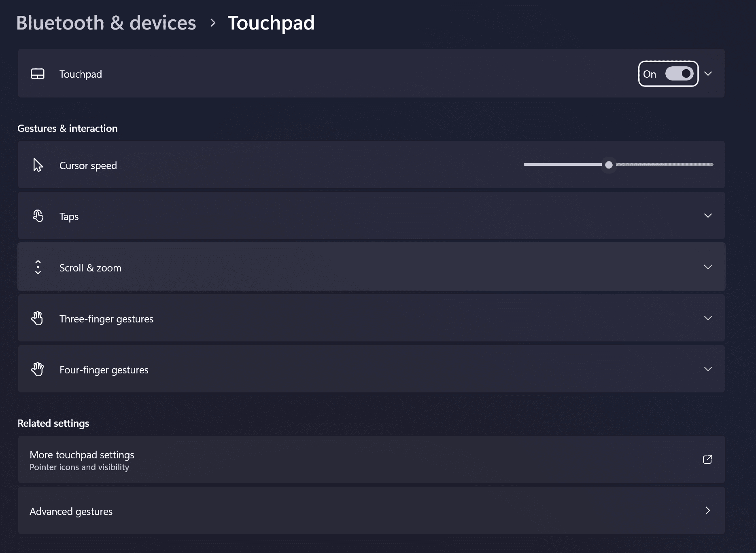This screenshot has width=756, height=553.
Task: Click the Four-finger gestures label
Action: (104, 370)
